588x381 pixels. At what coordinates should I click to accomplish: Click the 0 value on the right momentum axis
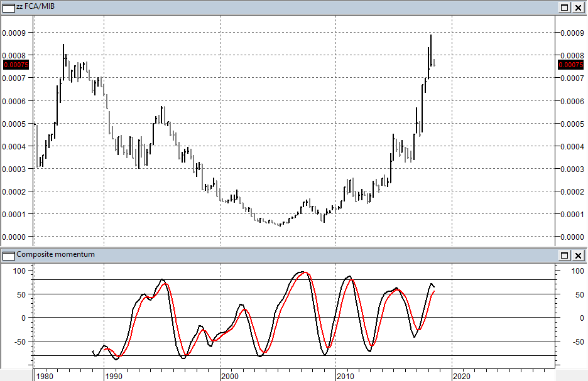tap(582, 318)
